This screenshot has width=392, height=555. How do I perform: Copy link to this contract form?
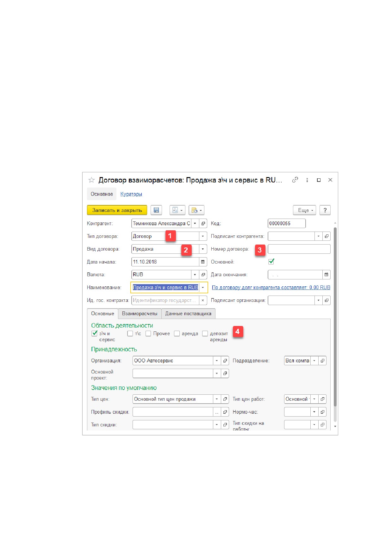pyautogui.click(x=295, y=180)
